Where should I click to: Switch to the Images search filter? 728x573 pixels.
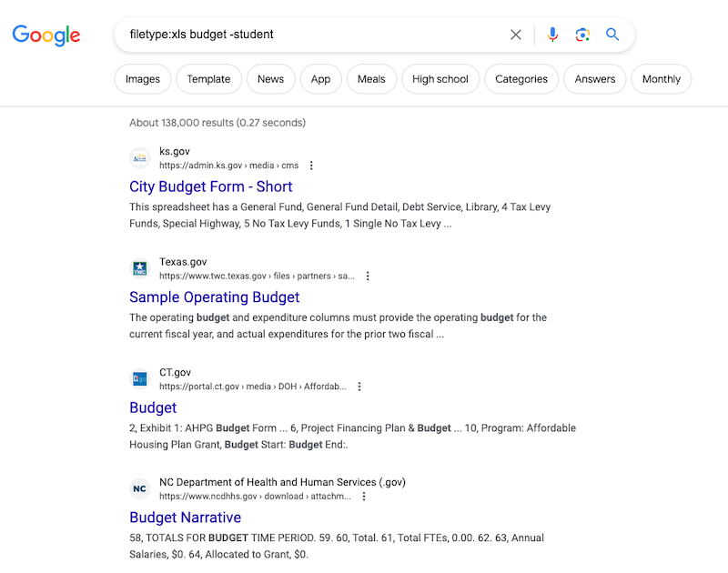pyautogui.click(x=143, y=79)
